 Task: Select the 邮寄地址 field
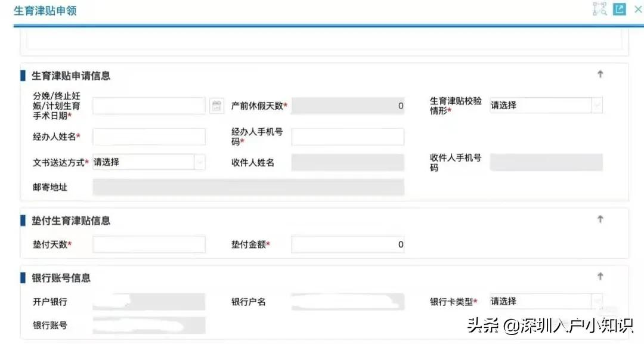tap(248, 187)
